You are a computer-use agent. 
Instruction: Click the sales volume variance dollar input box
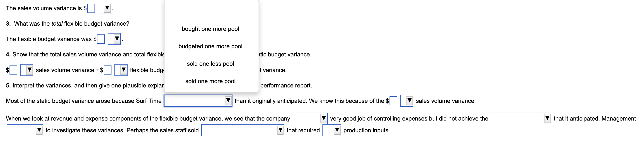(x=92, y=8)
